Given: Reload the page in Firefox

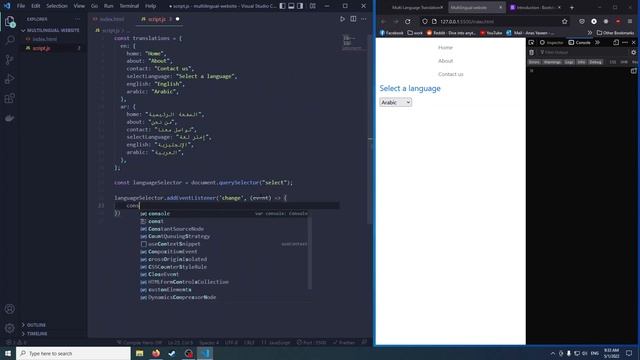Looking at the screenshot, I should click(x=408, y=21).
